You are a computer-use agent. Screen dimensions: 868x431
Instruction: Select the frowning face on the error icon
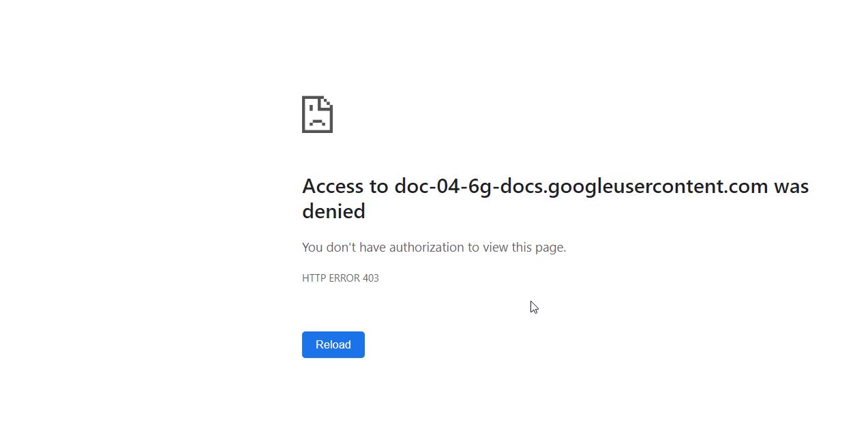point(316,116)
